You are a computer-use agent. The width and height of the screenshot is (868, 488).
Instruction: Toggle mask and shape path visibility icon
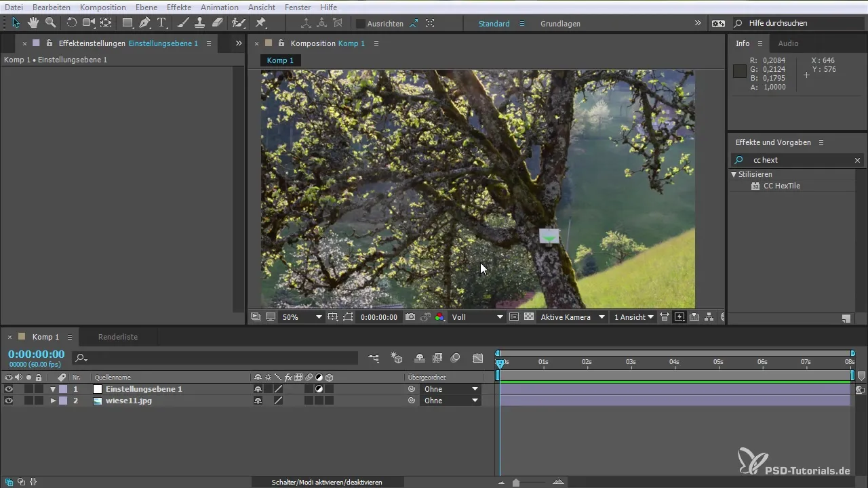[348, 317]
